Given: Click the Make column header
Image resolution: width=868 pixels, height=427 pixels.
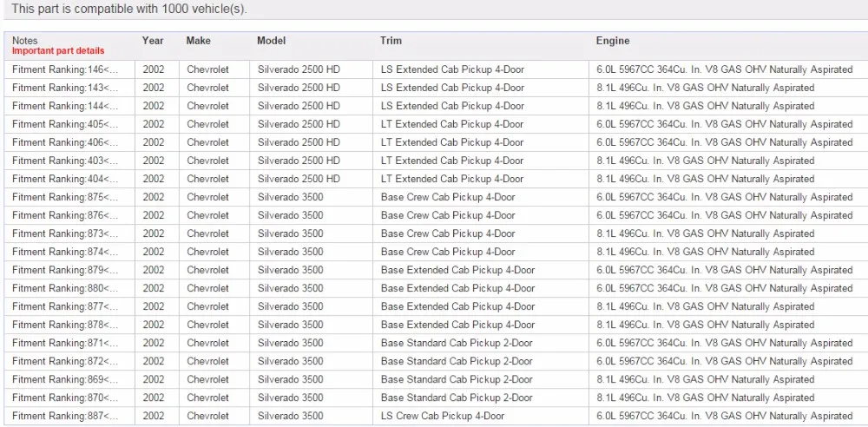Looking at the screenshot, I should tap(198, 41).
